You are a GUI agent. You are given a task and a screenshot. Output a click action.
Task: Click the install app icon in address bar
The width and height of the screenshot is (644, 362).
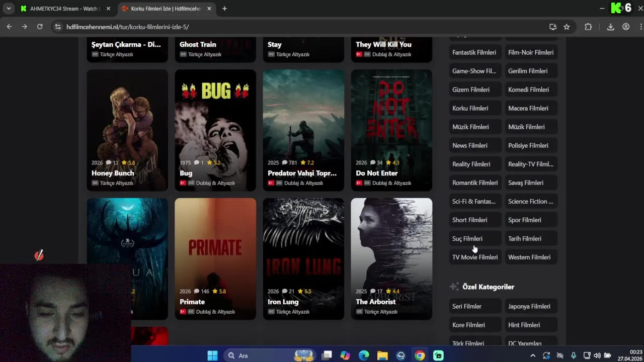(x=553, y=27)
